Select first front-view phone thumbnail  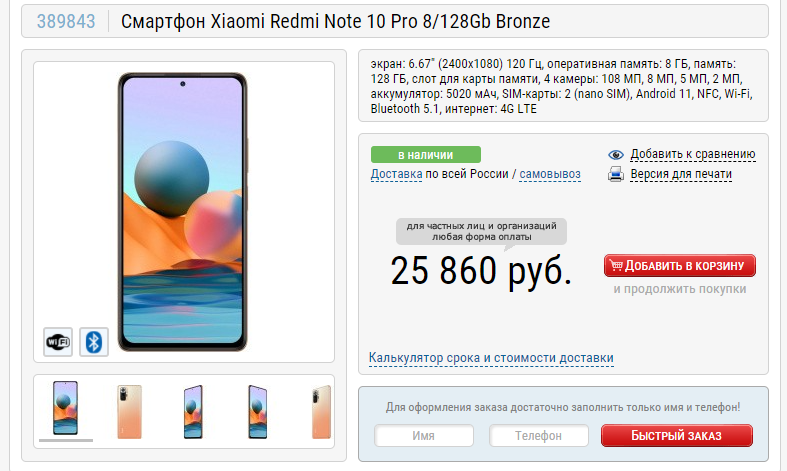(66, 408)
